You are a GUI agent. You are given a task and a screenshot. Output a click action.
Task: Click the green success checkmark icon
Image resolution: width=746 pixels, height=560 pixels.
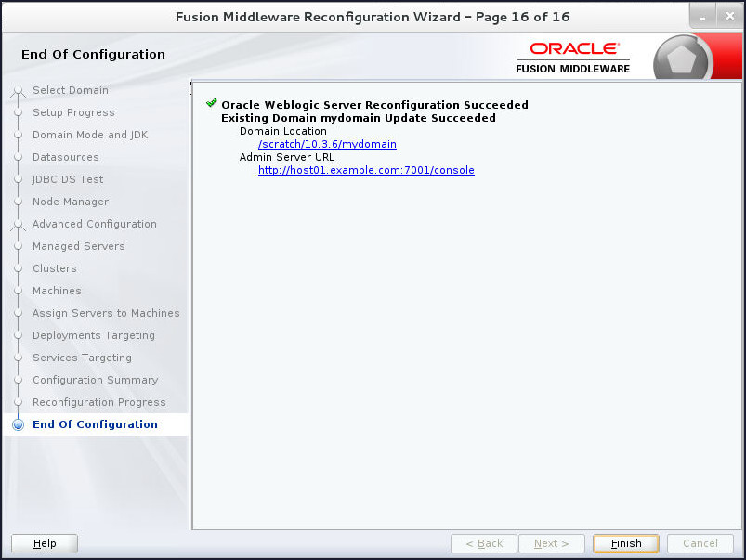pyautogui.click(x=211, y=103)
